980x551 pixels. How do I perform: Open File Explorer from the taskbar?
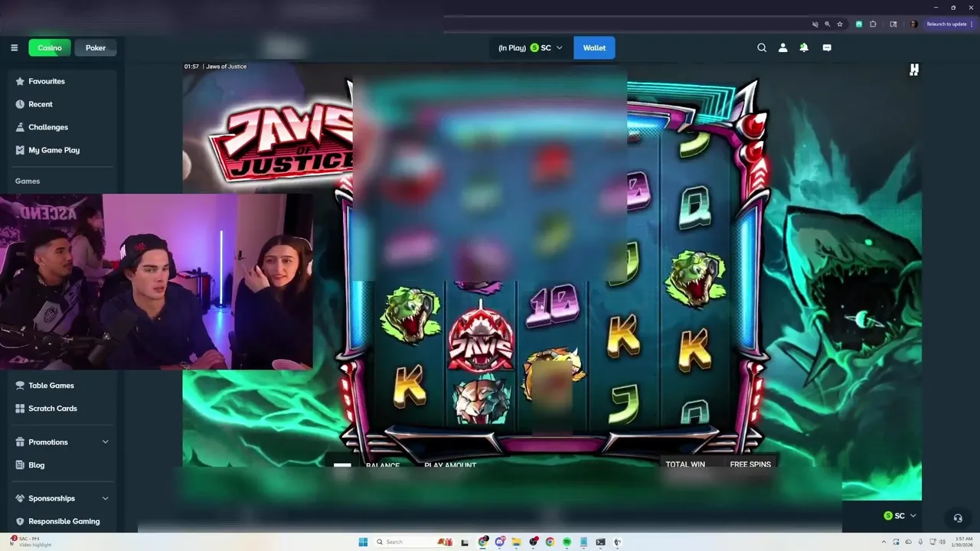coord(517,542)
